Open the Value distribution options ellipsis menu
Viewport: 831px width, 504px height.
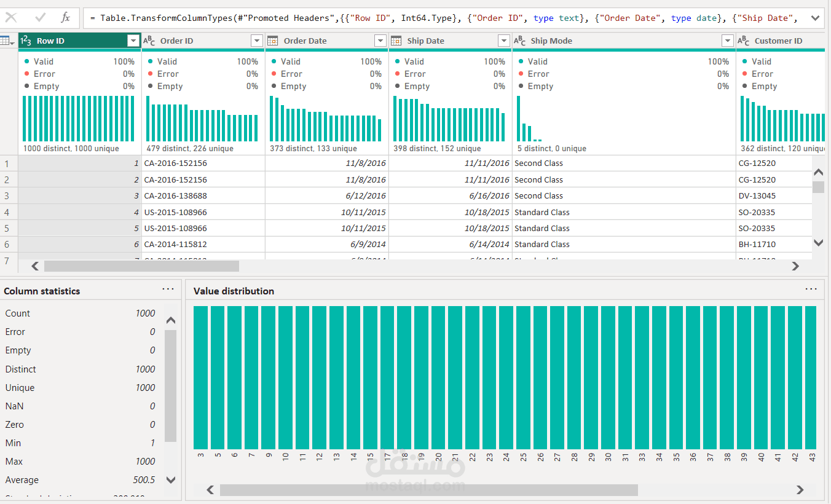point(811,289)
